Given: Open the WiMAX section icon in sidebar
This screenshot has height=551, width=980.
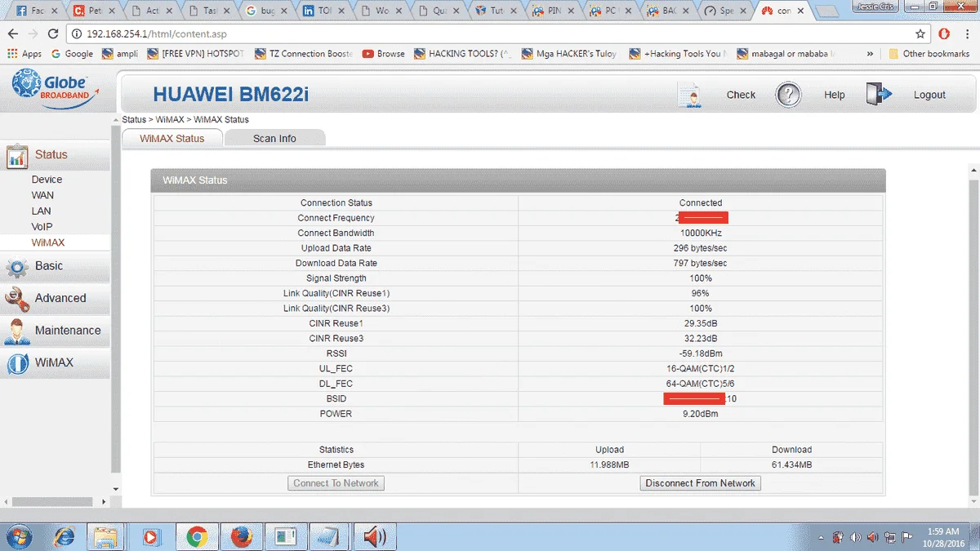Looking at the screenshot, I should (17, 363).
